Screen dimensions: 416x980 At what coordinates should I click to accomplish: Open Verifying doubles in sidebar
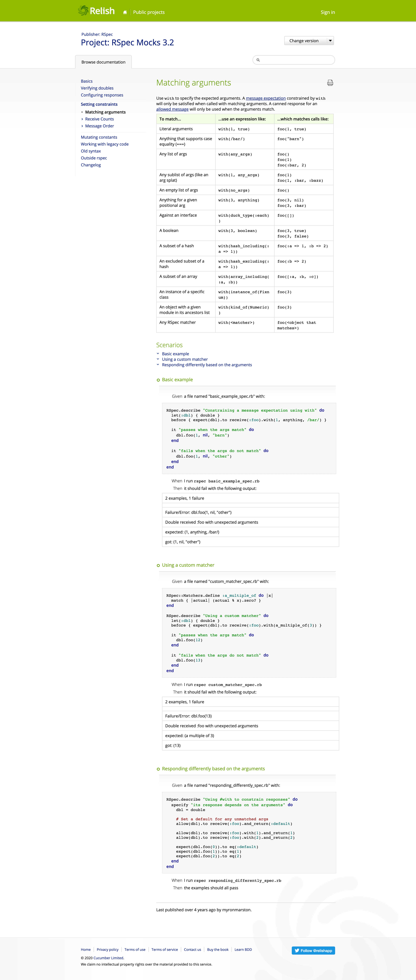pos(97,88)
